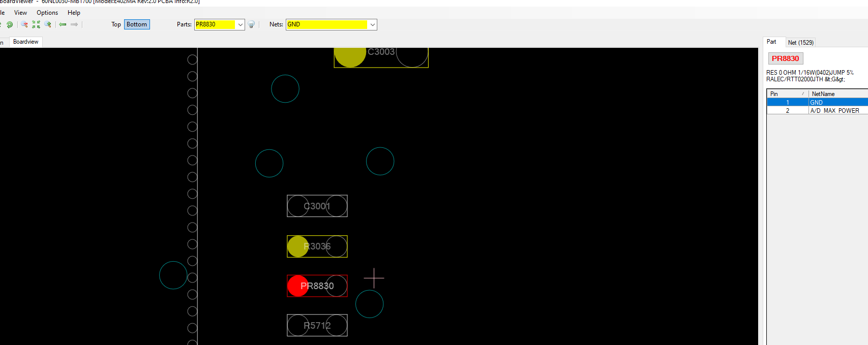The image size is (868, 345).
Task: Click the green rotate/refresh icon
Action: pyautogui.click(x=10, y=24)
